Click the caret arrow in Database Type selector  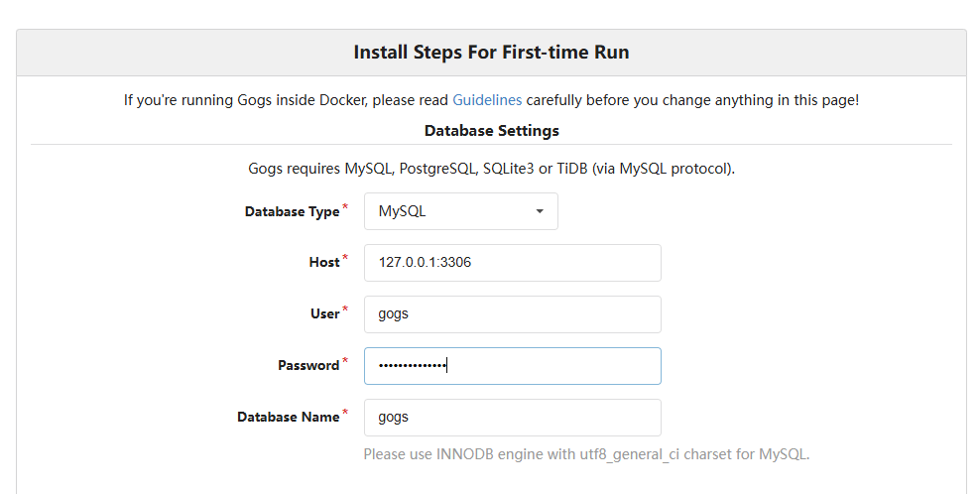click(540, 211)
